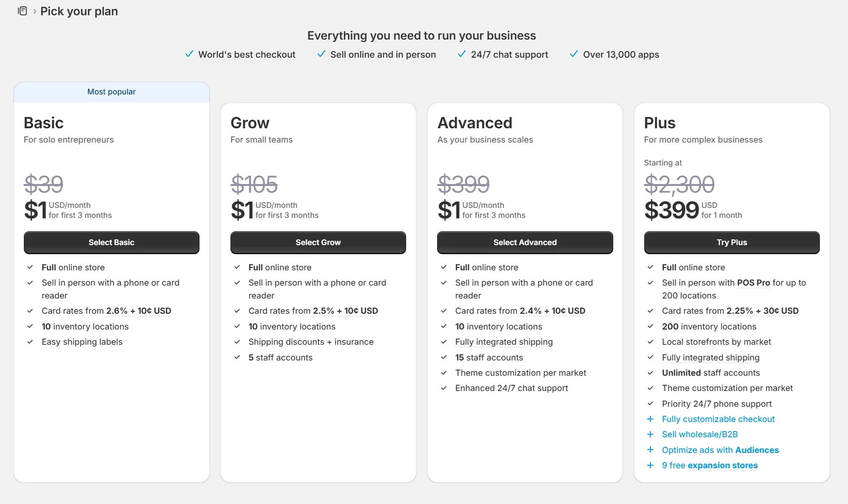Click the breadcrumb page icon beside Pick your plan
848x504 pixels.
point(22,11)
